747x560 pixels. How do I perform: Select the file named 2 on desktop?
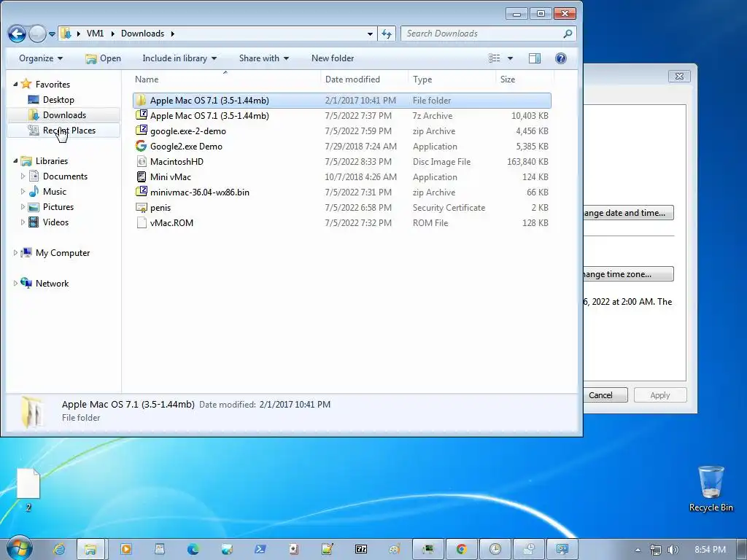pos(28,490)
